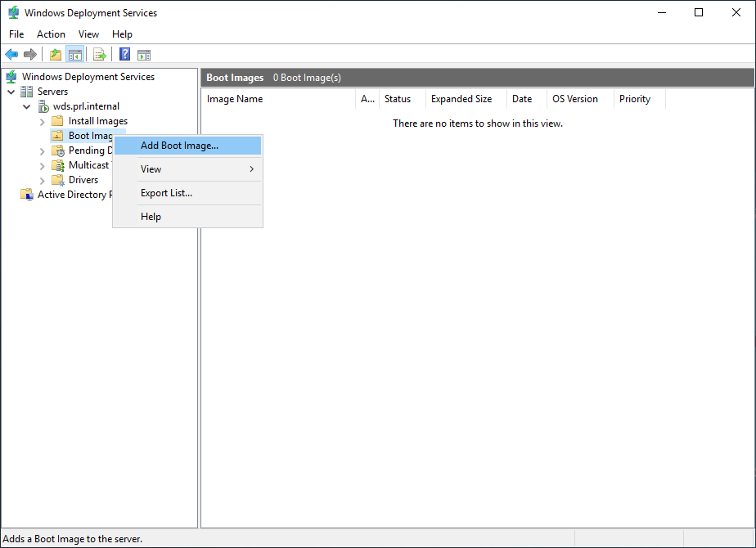Viewport: 756px width, 548px height.
Task: Click the Export List toolbar icon
Action: [x=100, y=55]
